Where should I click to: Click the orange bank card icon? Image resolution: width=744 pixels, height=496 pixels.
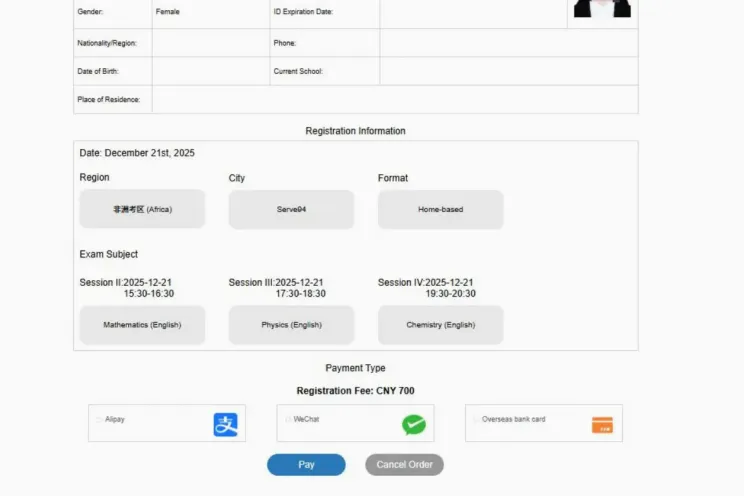point(602,425)
